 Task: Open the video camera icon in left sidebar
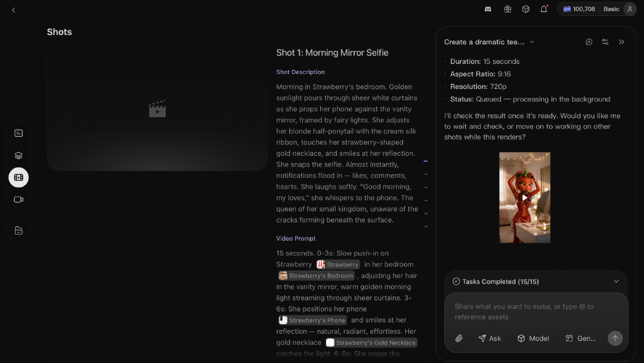(18, 199)
